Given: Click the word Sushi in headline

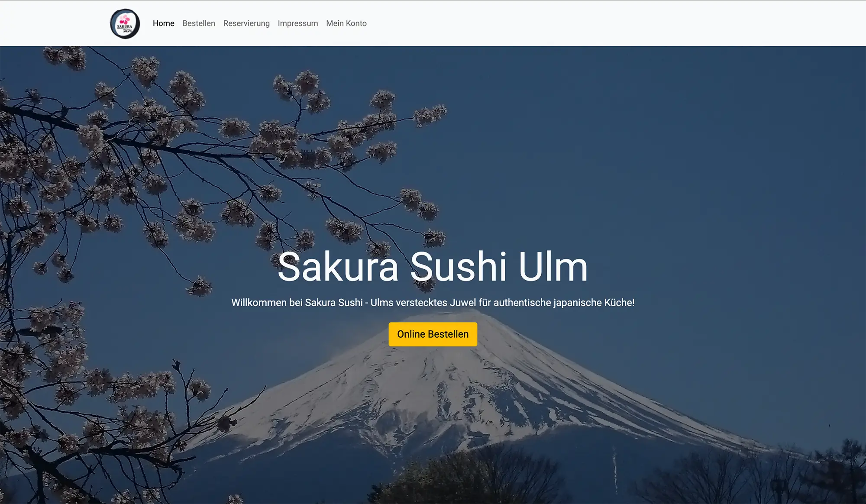Looking at the screenshot, I should [458, 267].
